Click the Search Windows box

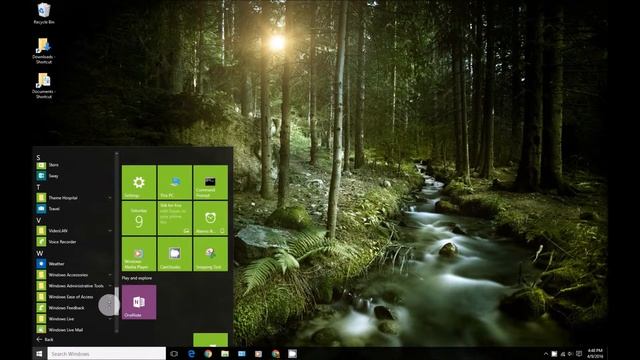point(107,353)
